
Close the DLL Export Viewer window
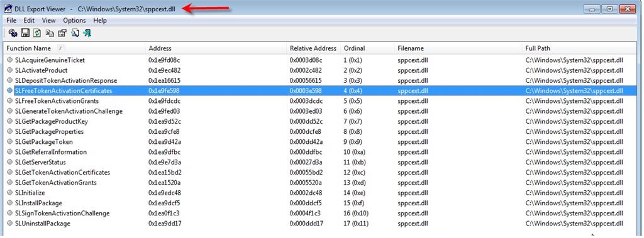(627, 9)
